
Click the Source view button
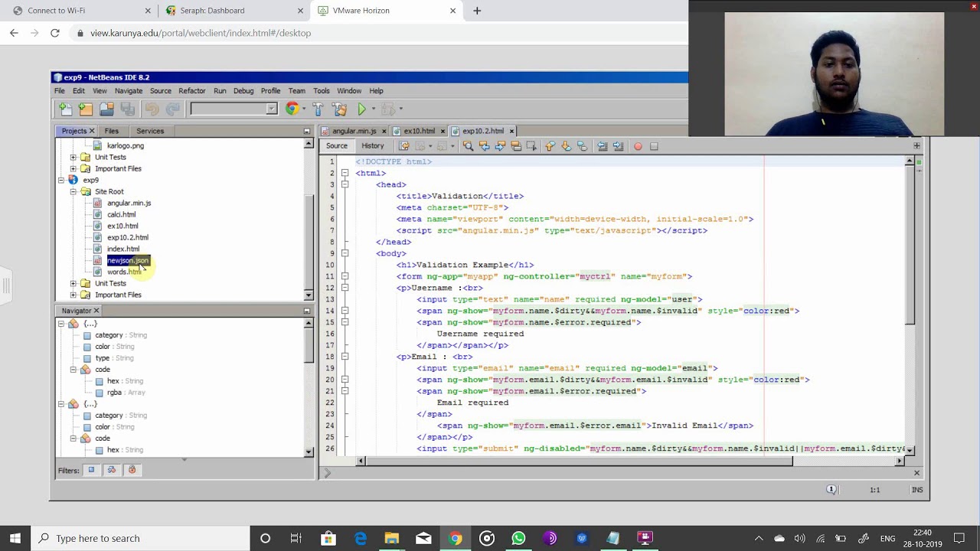coord(337,146)
